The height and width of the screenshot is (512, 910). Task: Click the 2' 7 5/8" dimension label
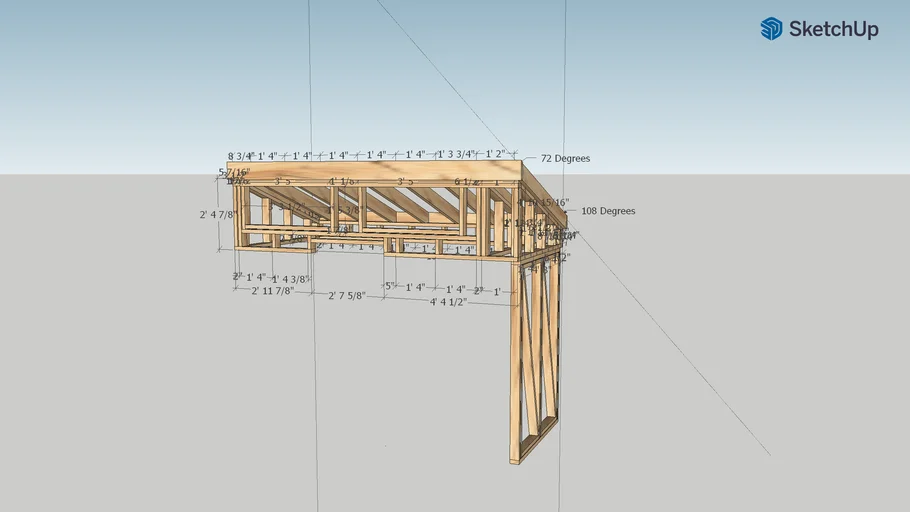(x=347, y=296)
